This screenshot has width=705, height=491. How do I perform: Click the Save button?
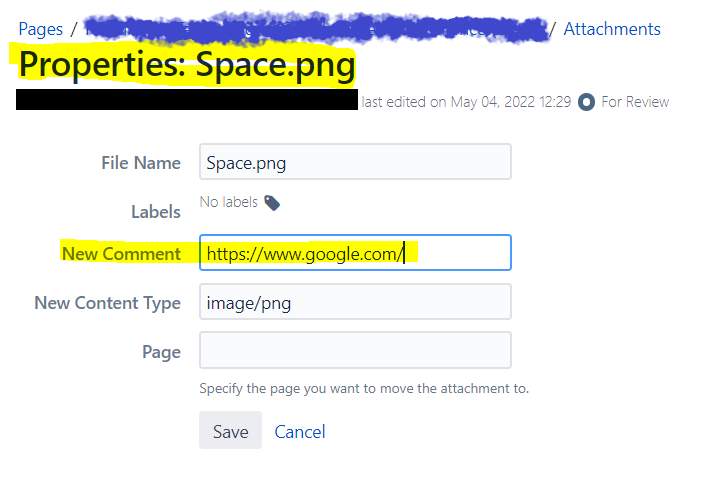point(230,430)
